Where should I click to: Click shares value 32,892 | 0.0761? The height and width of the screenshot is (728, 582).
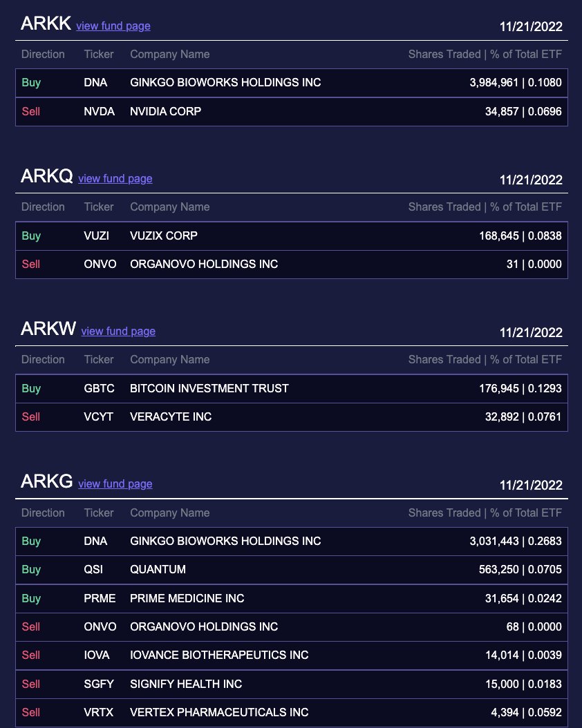(x=523, y=417)
